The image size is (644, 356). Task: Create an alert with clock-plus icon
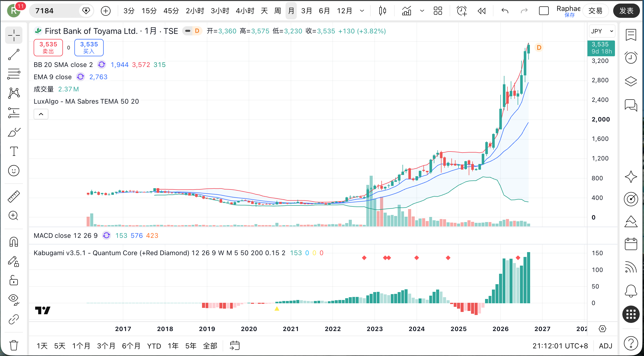point(462,11)
